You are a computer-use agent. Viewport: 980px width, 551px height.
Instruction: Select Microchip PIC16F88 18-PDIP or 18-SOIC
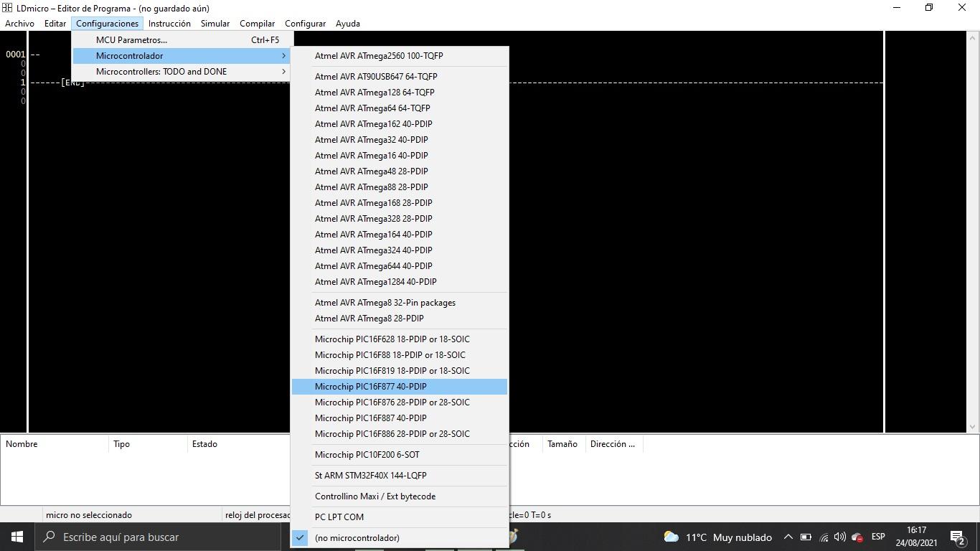point(400,355)
